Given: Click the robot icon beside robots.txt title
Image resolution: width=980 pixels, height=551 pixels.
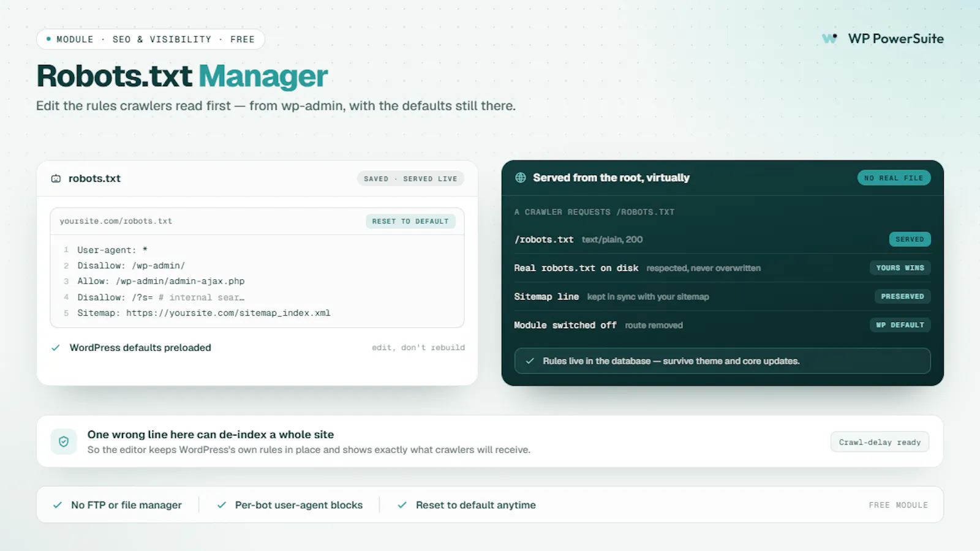Looking at the screenshot, I should (56, 179).
